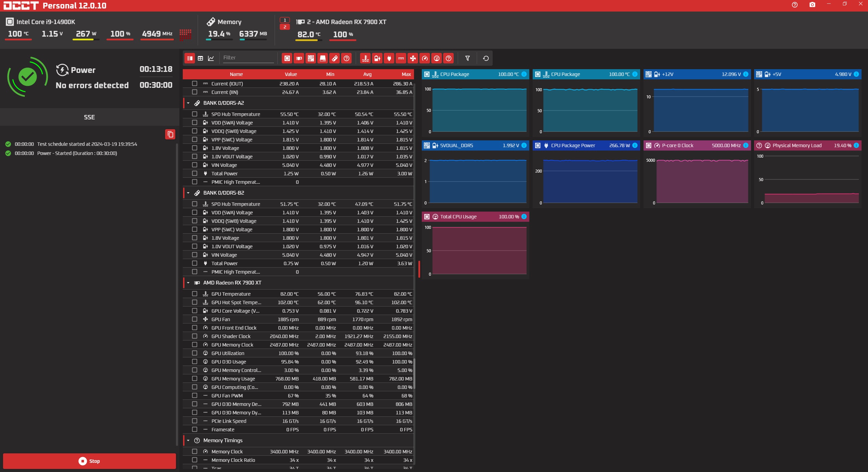Viewport: 868px width, 472px height.
Task: Copy the test log with the clipboard icon
Action: [170, 134]
